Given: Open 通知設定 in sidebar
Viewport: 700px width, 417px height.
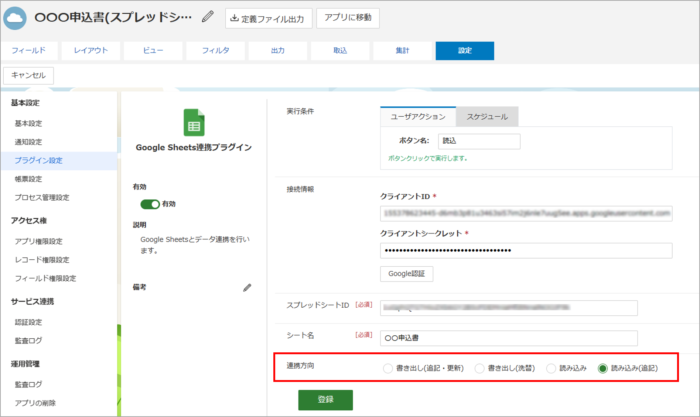Looking at the screenshot, I should pos(29,142).
